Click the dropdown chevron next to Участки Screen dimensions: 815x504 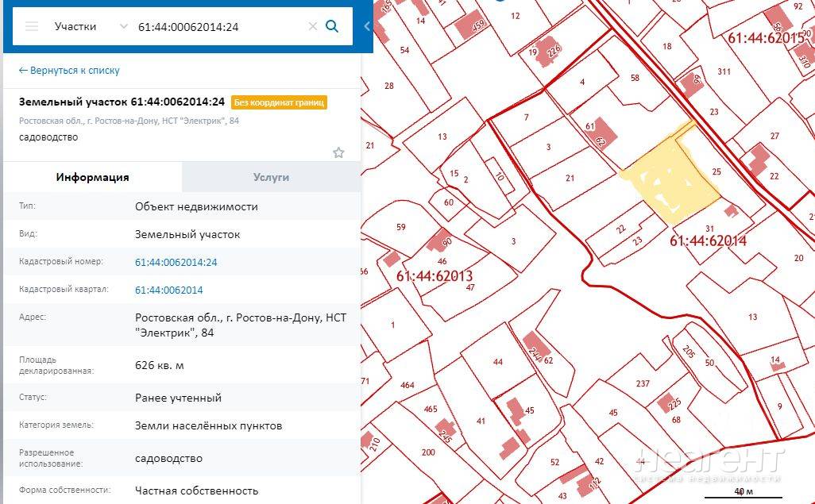(x=123, y=26)
